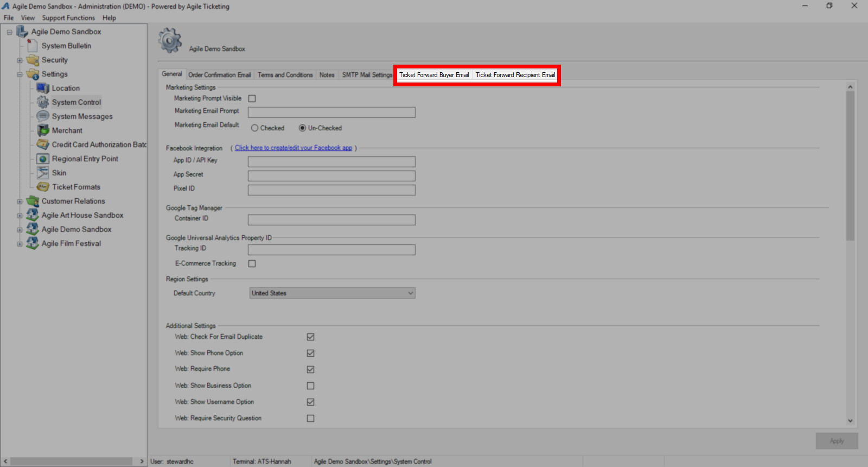Enable Web: Show Business Option checkbox

coord(310,386)
